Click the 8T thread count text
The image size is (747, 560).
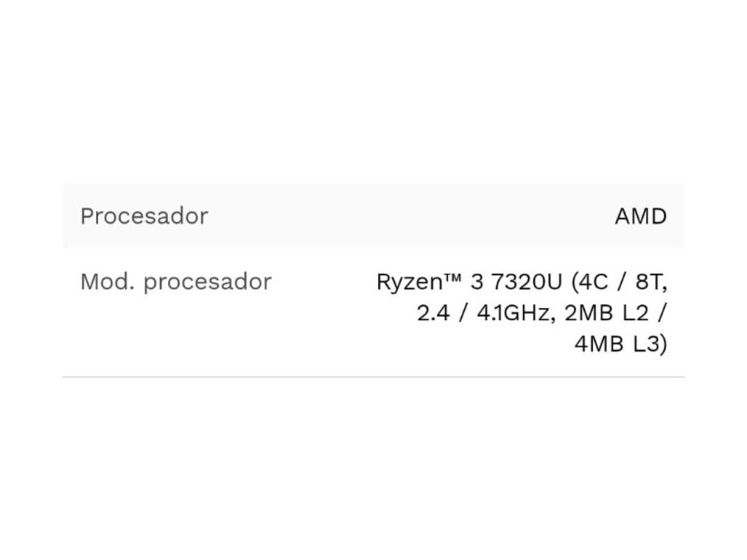(650, 282)
